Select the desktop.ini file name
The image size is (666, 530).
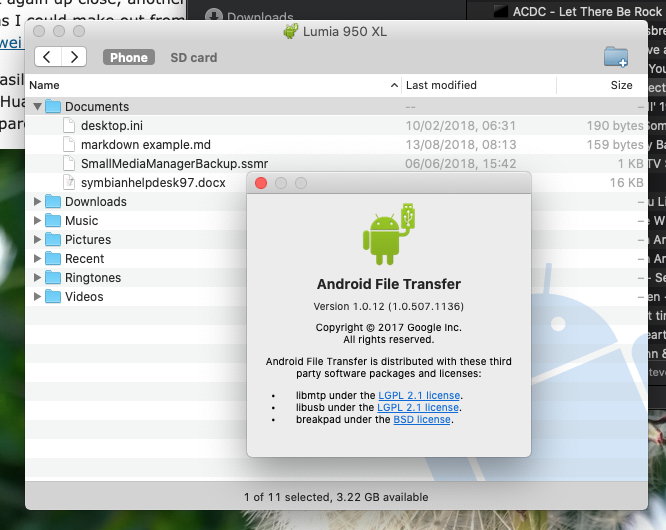(112, 126)
